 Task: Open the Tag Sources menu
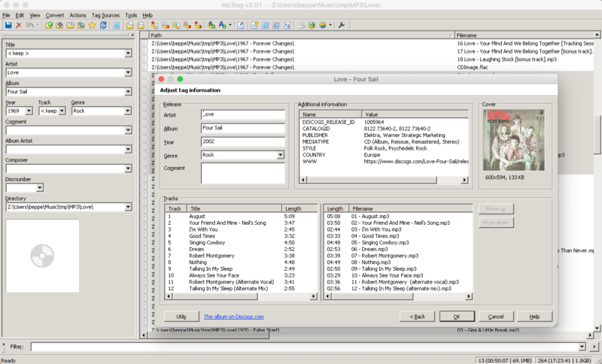(x=105, y=15)
